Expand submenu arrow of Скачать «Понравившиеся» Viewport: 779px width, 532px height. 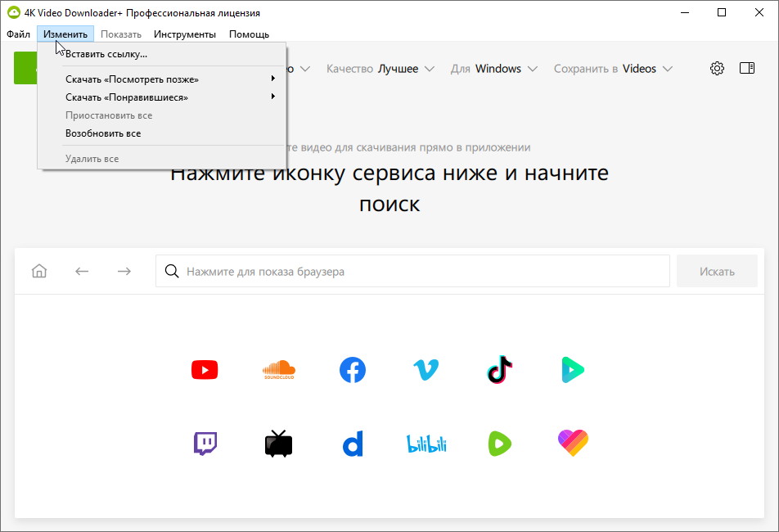[x=272, y=97]
